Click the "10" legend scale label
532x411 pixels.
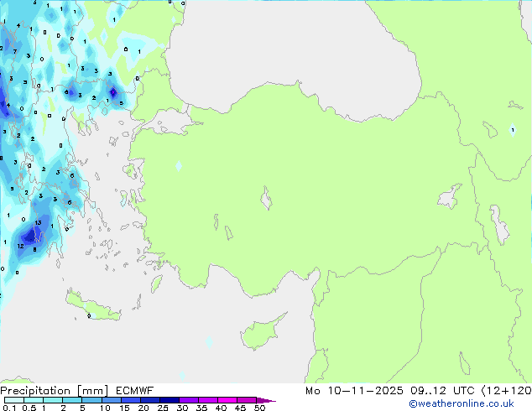click(105, 408)
